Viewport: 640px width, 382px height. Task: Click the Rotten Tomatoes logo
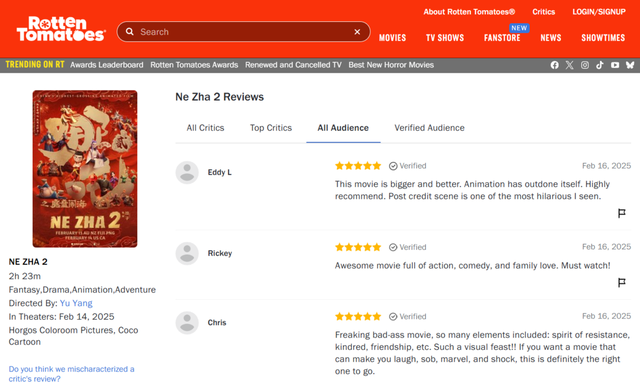pyautogui.click(x=61, y=29)
